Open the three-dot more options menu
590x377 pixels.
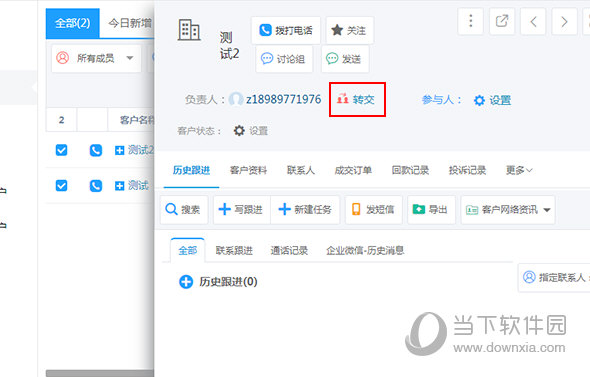(x=471, y=21)
